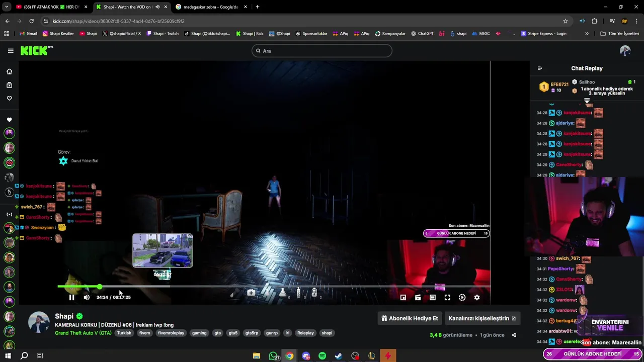Open Steam from the taskbar
This screenshot has width=644, height=362.
[x=339, y=356]
